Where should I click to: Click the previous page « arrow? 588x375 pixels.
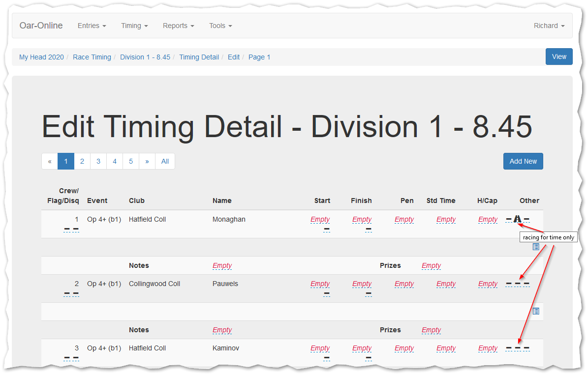point(50,161)
